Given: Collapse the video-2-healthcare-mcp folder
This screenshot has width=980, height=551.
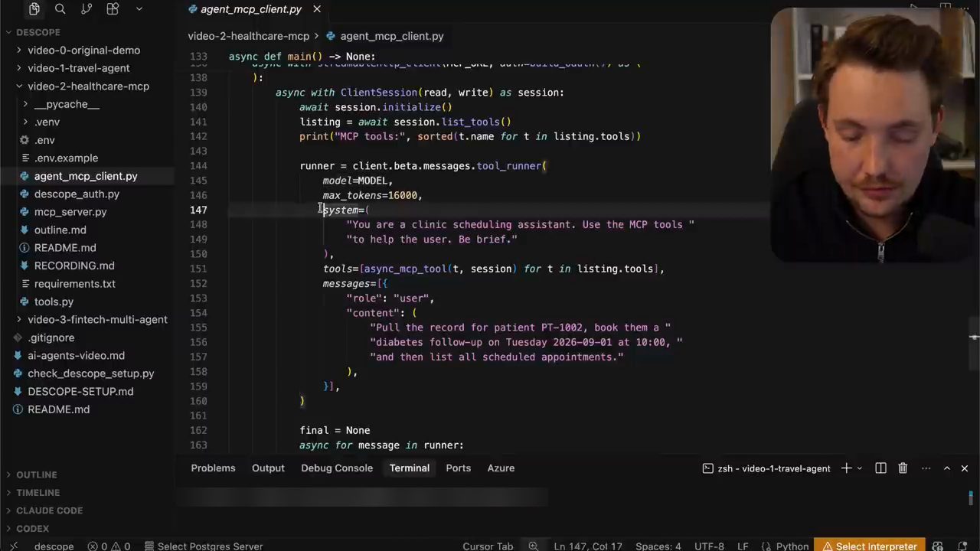Looking at the screenshot, I should 88,86.
